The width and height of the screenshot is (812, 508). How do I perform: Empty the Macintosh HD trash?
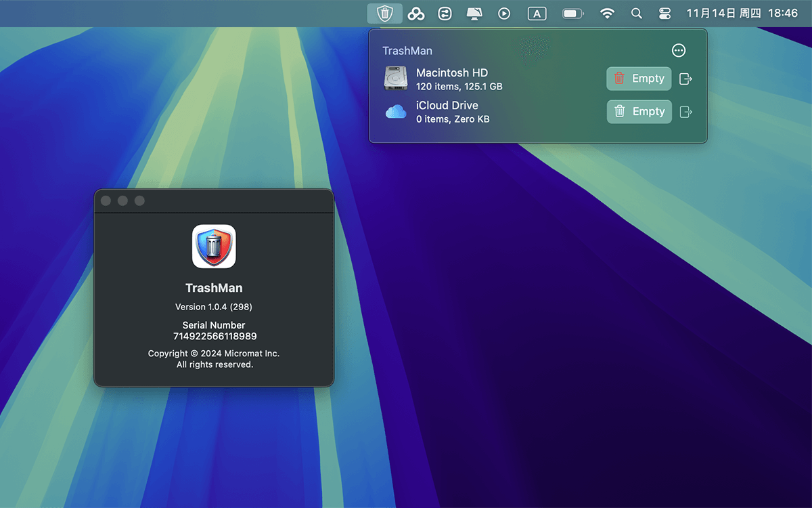coord(639,79)
